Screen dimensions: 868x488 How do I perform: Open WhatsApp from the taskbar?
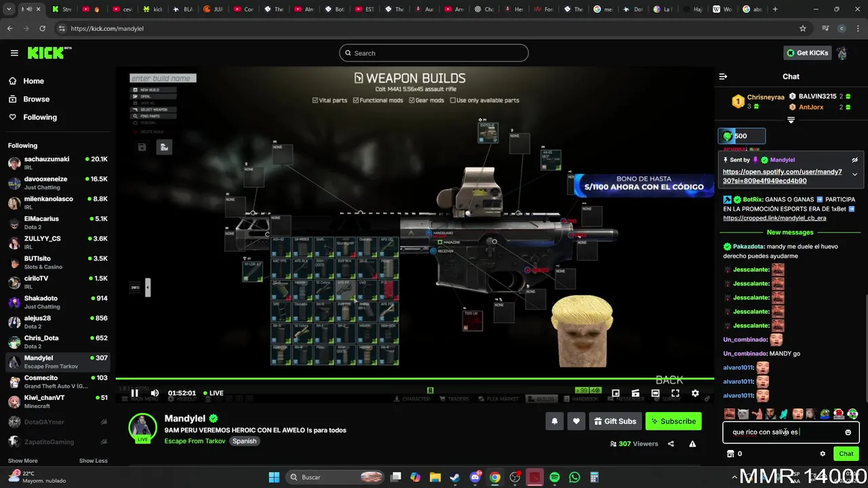(574, 477)
